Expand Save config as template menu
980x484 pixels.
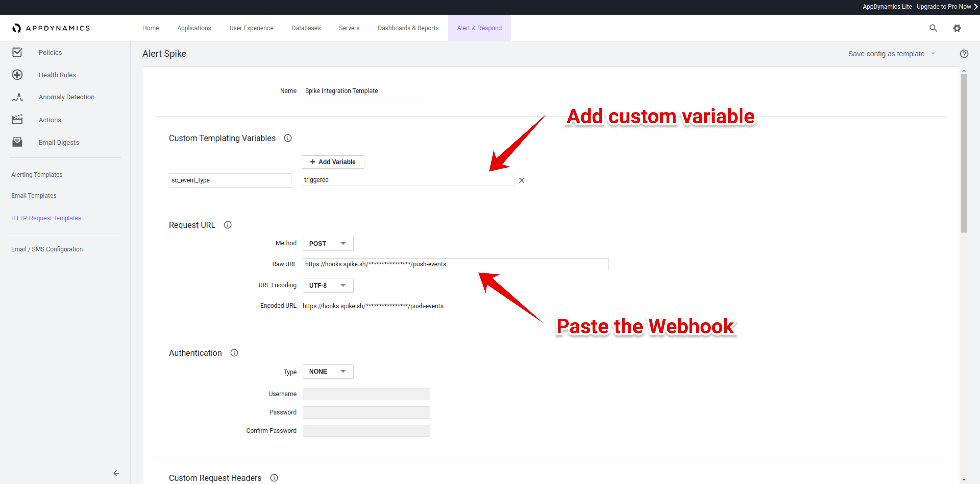point(891,54)
